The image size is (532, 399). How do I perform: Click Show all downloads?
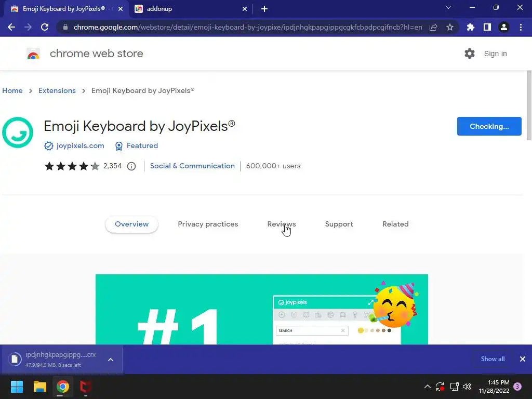[x=493, y=359]
